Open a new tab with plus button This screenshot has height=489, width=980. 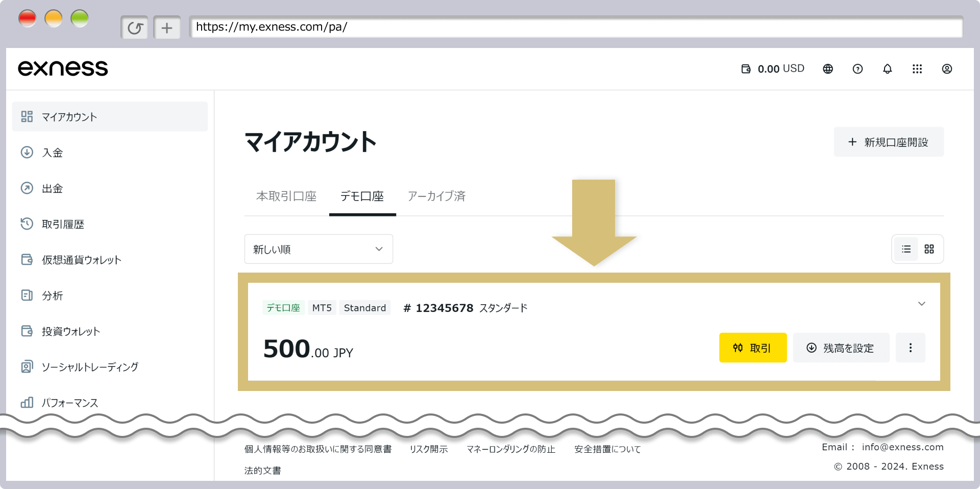[167, 28]
